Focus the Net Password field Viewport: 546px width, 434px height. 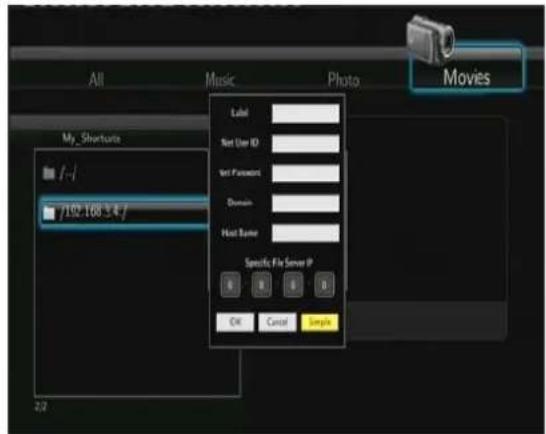coord(305,173)
